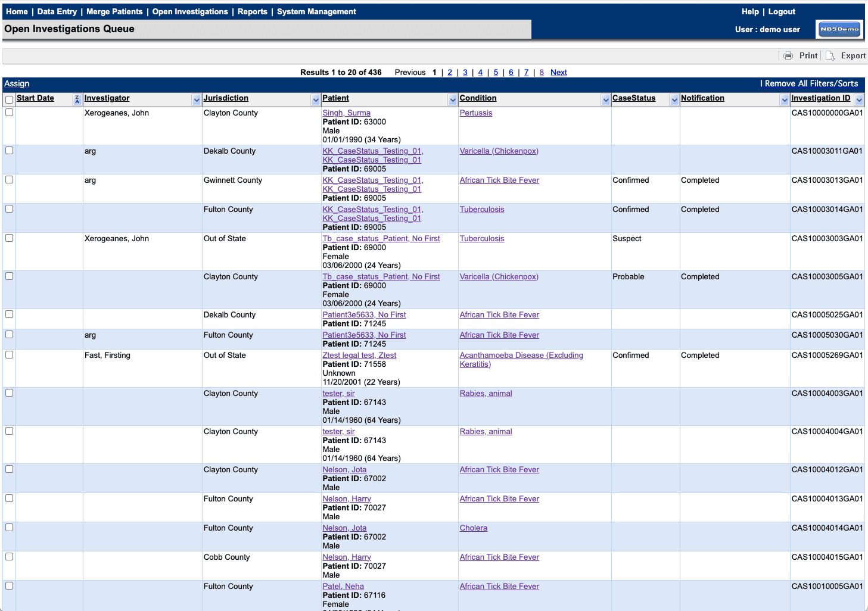The width and height of the screenshot is (868, 611).
Task: Click investigation ID CAS10000000GA01
Action: click(827, 113)
